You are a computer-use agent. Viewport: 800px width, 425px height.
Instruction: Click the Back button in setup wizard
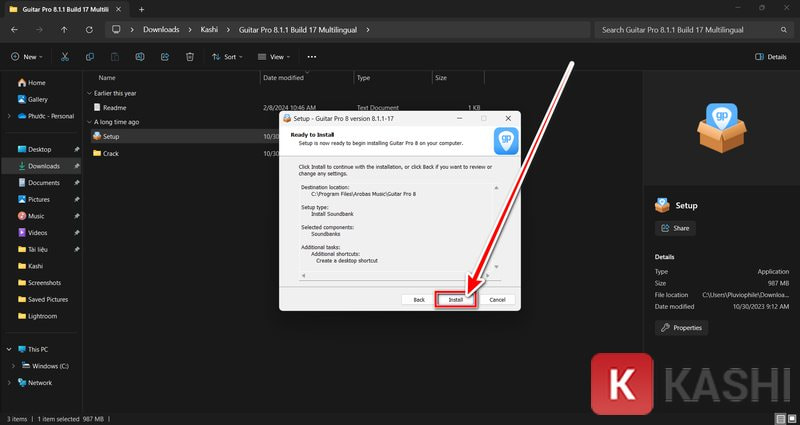[419, 299]
